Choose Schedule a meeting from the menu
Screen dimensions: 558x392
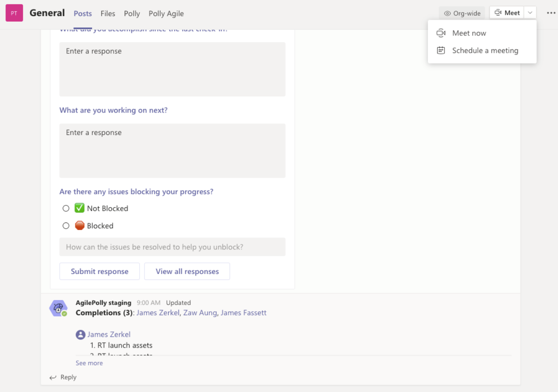(482, 51)
